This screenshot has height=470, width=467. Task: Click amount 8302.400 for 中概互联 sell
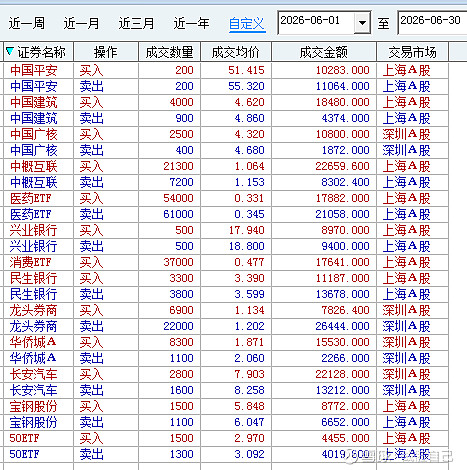coord(345,182)
